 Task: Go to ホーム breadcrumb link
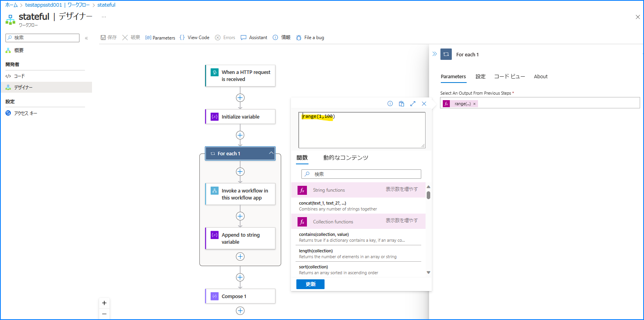[11, 5]
